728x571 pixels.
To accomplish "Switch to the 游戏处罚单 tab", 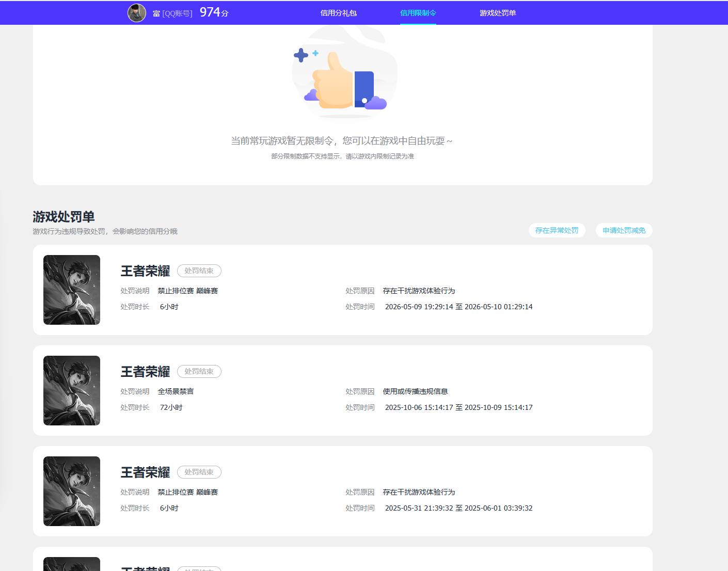I will coord(498,13).
